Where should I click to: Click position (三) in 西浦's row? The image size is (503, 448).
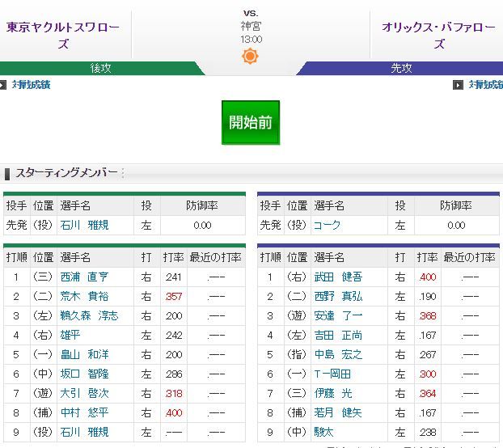pos(43,277)
